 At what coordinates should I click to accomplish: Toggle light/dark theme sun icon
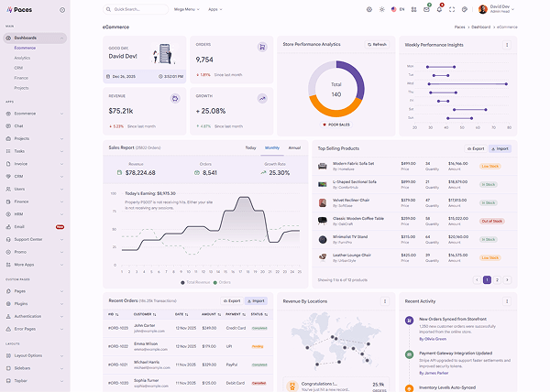(x=380, y=9)
